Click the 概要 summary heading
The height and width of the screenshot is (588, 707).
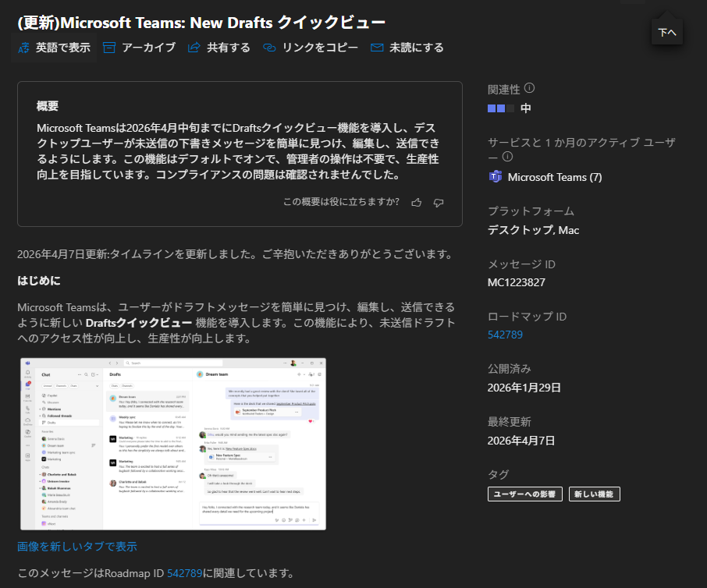[48, 106]
